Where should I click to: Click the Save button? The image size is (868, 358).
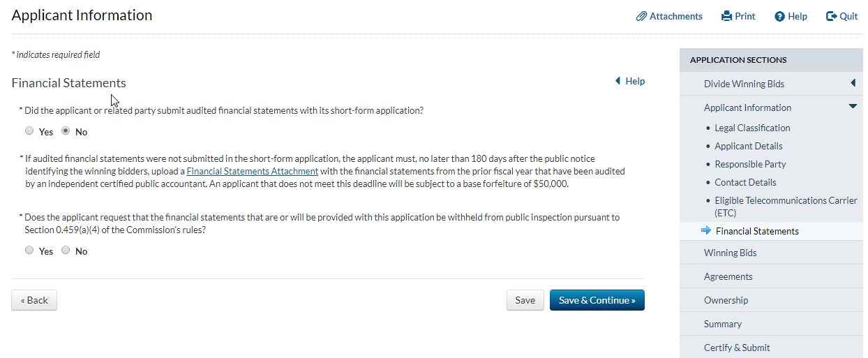click(525, 300)
